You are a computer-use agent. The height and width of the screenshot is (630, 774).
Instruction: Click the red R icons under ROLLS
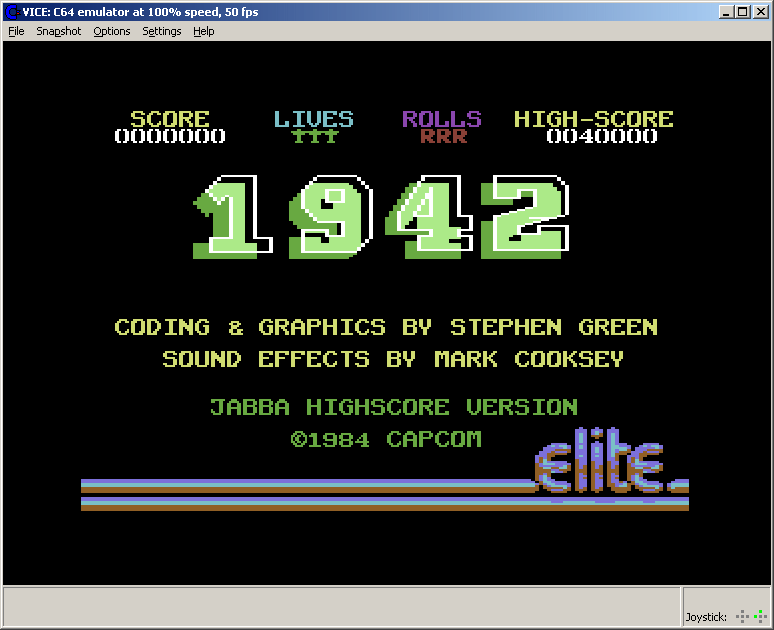[443, 137]
